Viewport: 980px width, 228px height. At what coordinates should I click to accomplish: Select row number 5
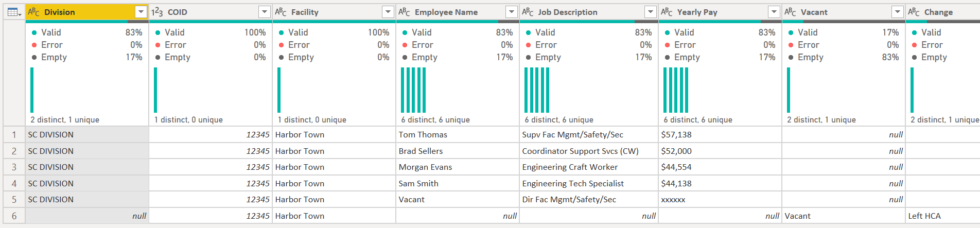tap(14, 199)
